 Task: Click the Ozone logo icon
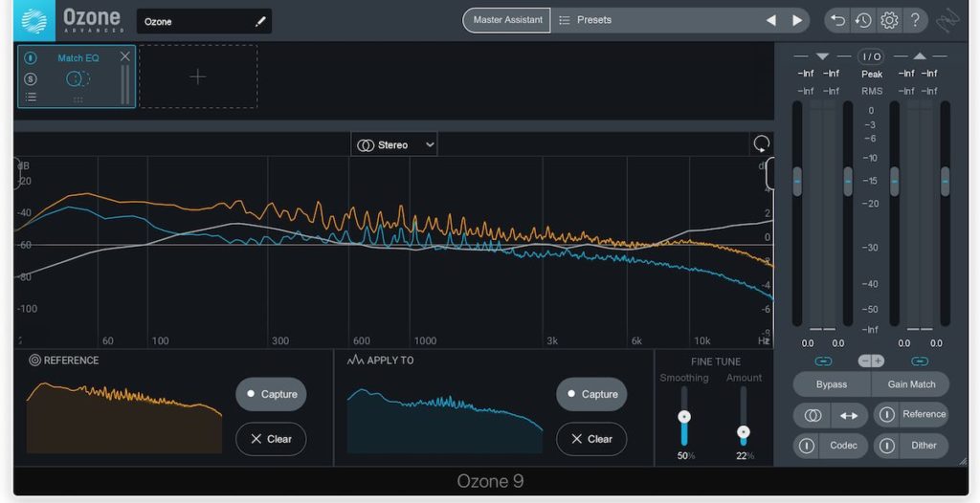33,21
